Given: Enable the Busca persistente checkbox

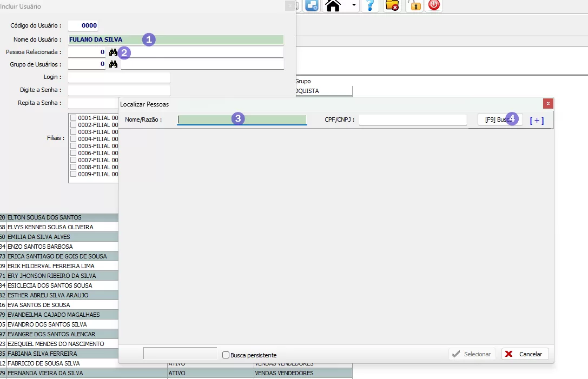Looking at the screenshot, I should click(226, 355).
